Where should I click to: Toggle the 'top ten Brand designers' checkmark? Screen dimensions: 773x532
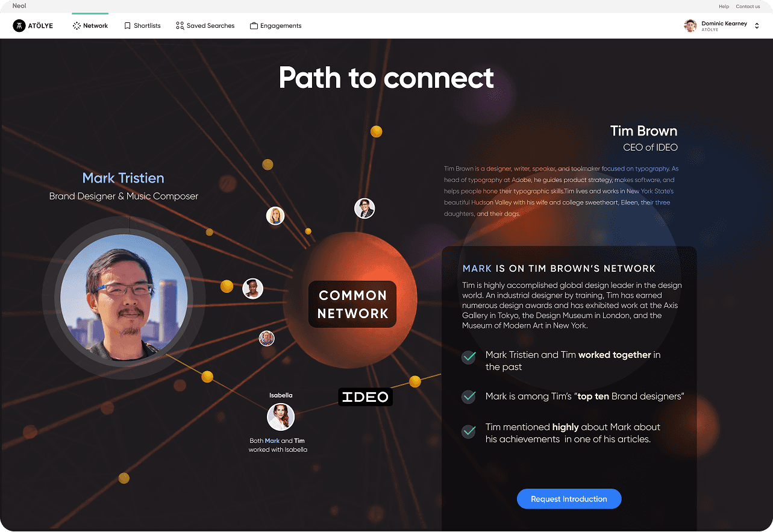pyautogui.click(x=469, y=396)
